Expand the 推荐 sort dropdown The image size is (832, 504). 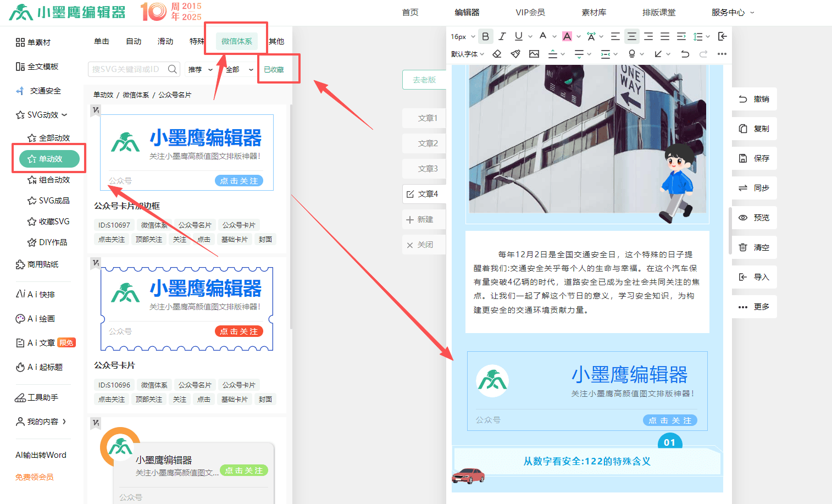[x=200, y=70]
